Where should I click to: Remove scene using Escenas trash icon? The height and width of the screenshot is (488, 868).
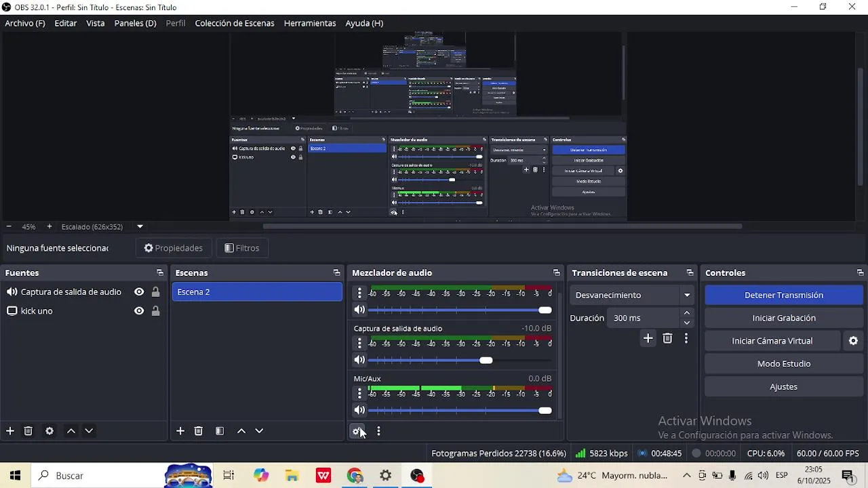tap(199, 431)
